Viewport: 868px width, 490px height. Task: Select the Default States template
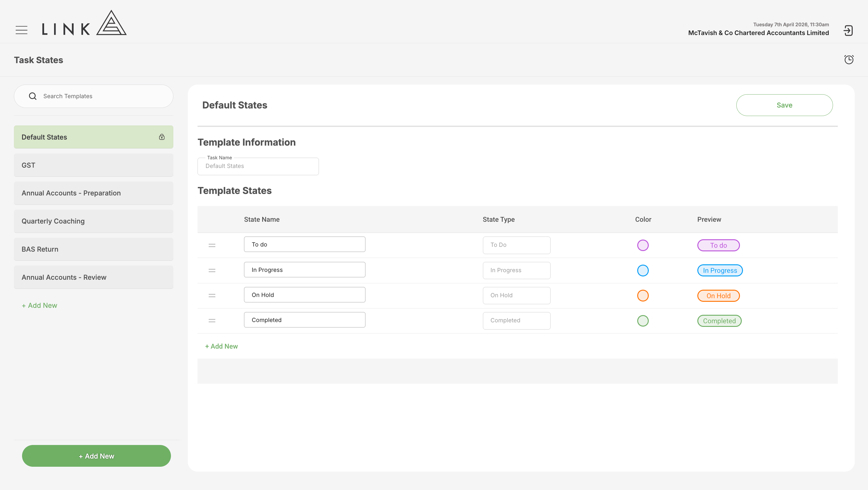pos(94,137)
